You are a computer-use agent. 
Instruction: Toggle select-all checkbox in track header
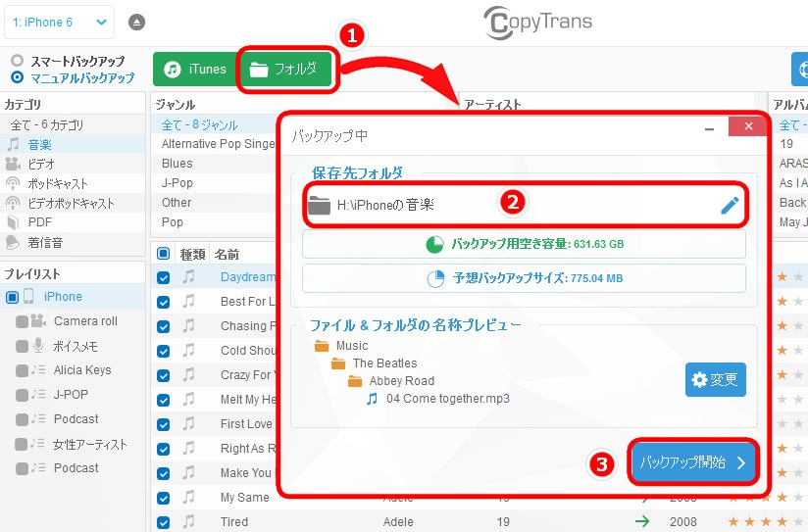(164, 254)
